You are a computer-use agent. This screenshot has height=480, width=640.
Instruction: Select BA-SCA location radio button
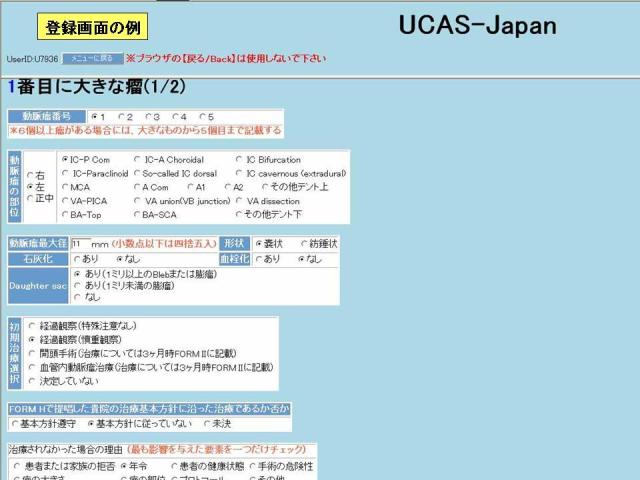tap(137, 214)
